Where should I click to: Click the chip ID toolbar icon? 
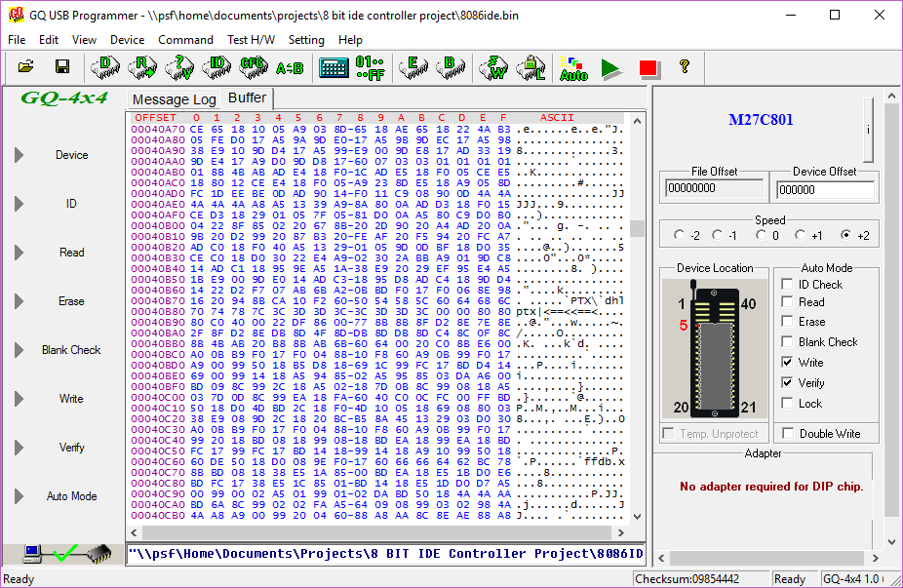(216, 67)
